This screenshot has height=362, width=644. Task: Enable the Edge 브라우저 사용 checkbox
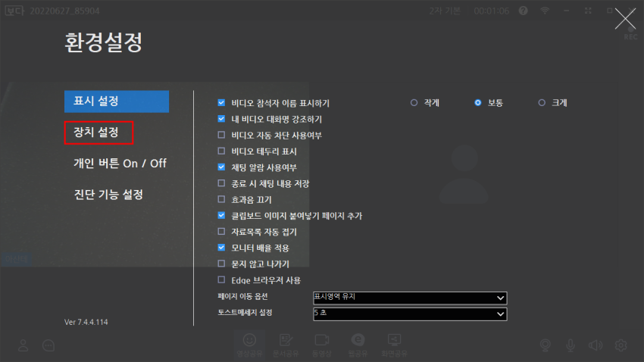(x=221, y=280)
